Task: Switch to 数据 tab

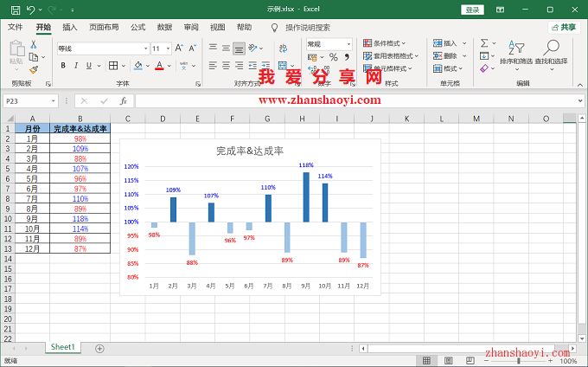Action: tap(164, 27)
